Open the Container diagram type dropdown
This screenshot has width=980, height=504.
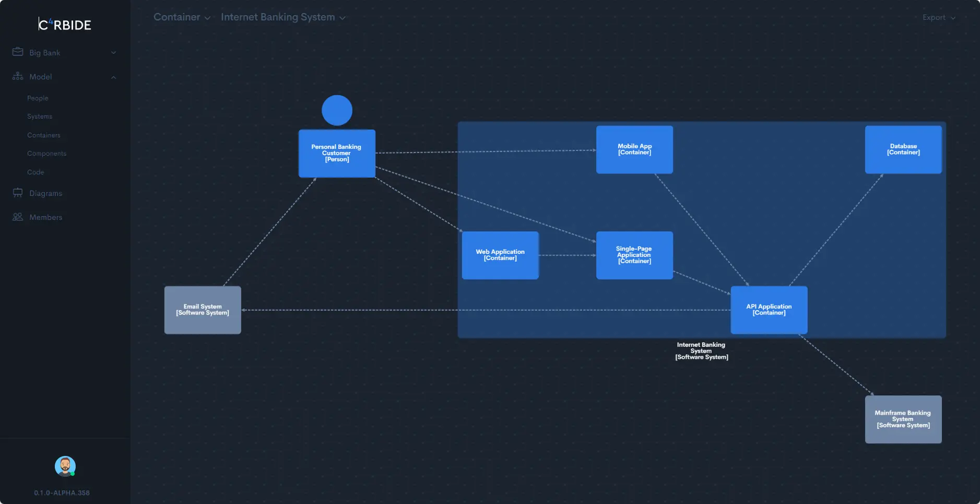click(182, 17)
